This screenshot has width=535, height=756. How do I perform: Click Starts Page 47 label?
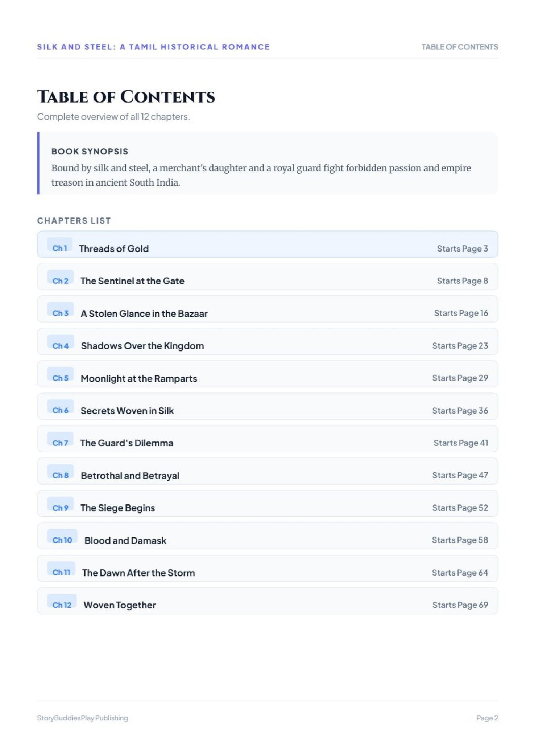pyautogui.click(x=460, y=475)
